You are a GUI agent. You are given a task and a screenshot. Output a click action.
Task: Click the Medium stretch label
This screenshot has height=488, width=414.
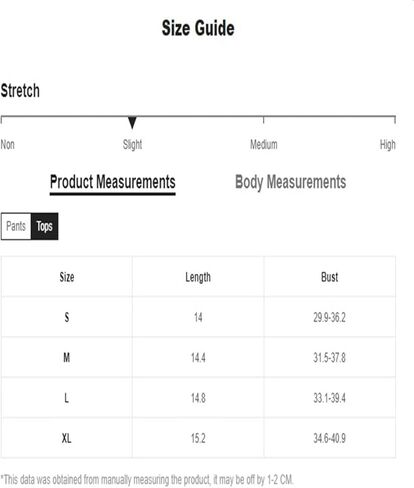[x=264, y=145]
